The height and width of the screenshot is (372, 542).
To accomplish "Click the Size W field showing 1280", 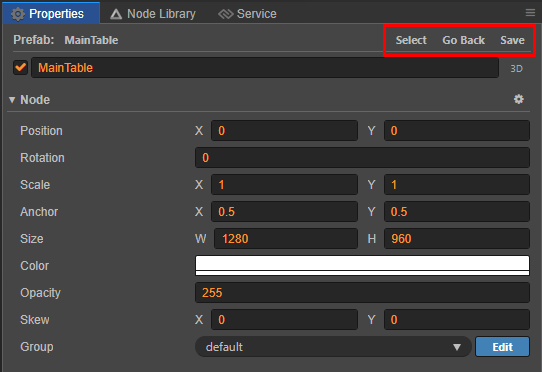I will point(286,239).
